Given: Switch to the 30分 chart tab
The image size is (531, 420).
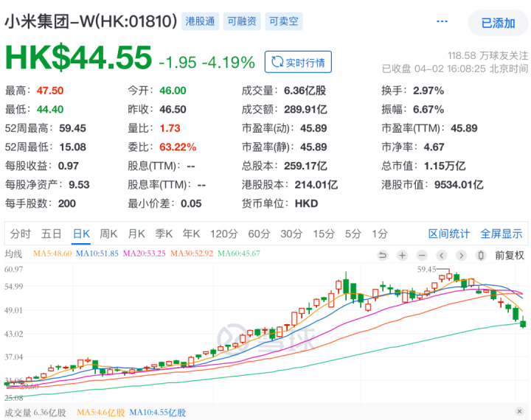Looking at the screenshot, I should [291, 234].
